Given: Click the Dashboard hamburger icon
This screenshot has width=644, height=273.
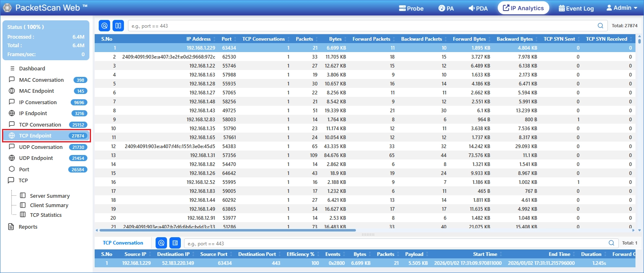Looking at the screenshot, I should coord(12,68).
